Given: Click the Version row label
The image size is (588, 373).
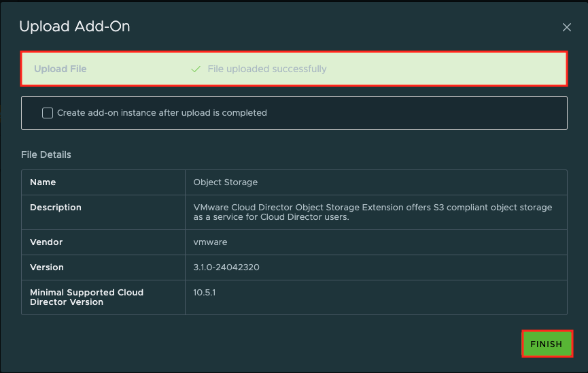Looking at the screenshot, I should pyautogui.click(x=47, y=267).
